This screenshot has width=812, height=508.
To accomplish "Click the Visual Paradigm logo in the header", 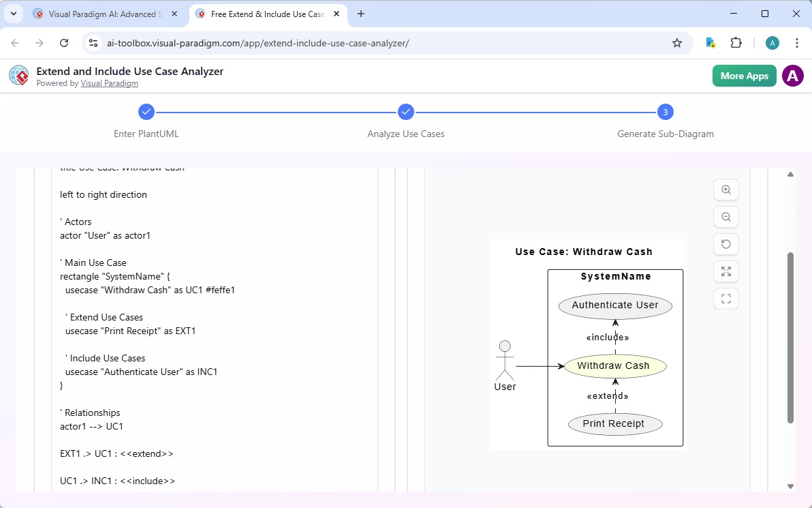I will (x=18, y=75).
